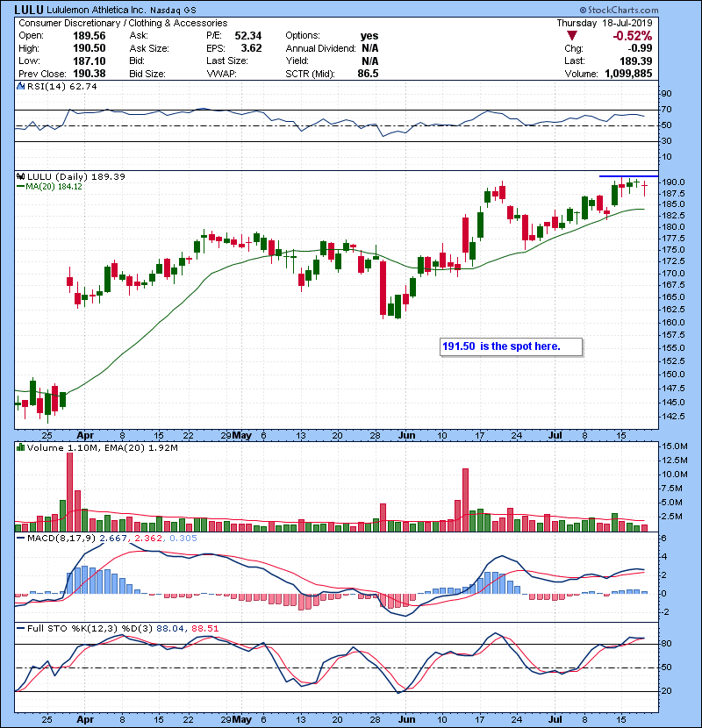Click the annotation '191.50 is the spot here.'
The height and width of the screenshot is (728, 702).
pos(511,346)
